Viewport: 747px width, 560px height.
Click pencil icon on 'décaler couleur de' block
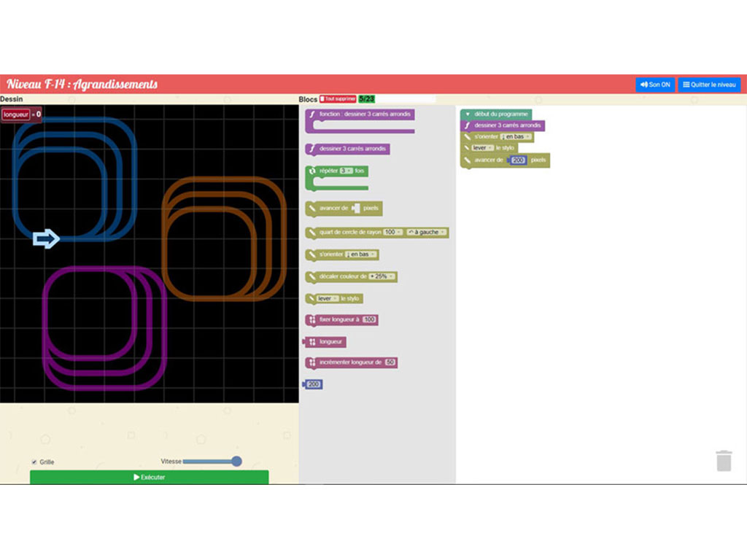[312, 277]
